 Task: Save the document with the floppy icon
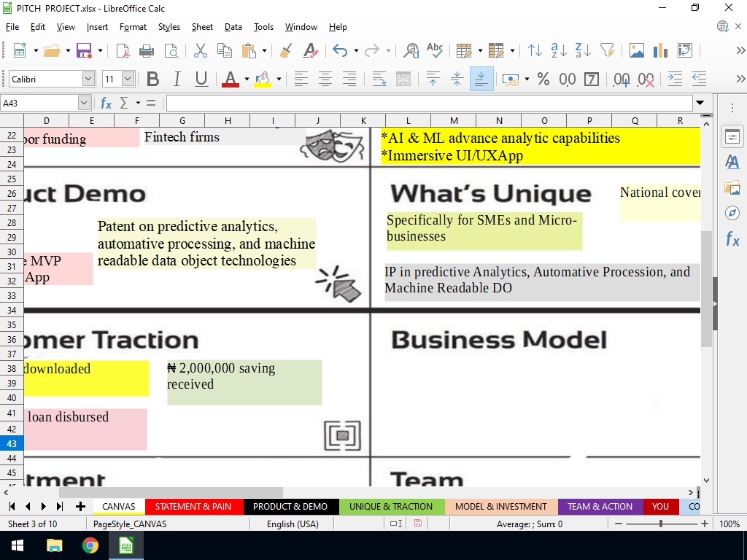(x=84, y=50)
